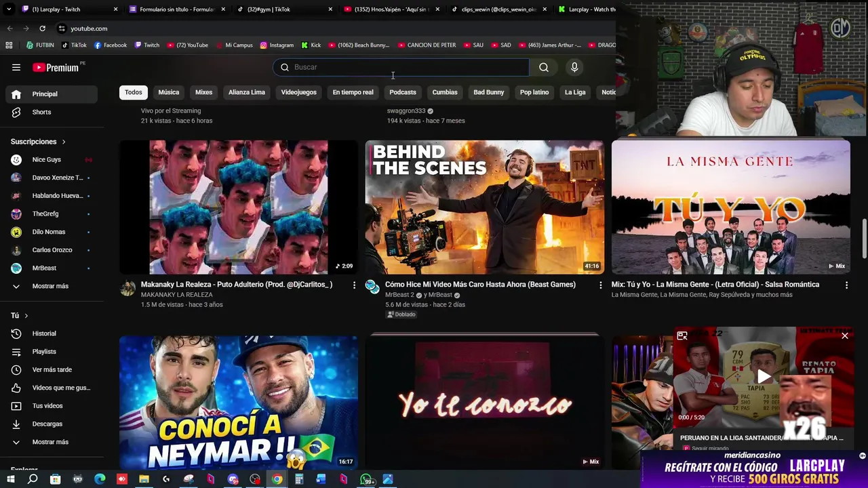Open MrBeast channel in sidebar

coord(52,268)
